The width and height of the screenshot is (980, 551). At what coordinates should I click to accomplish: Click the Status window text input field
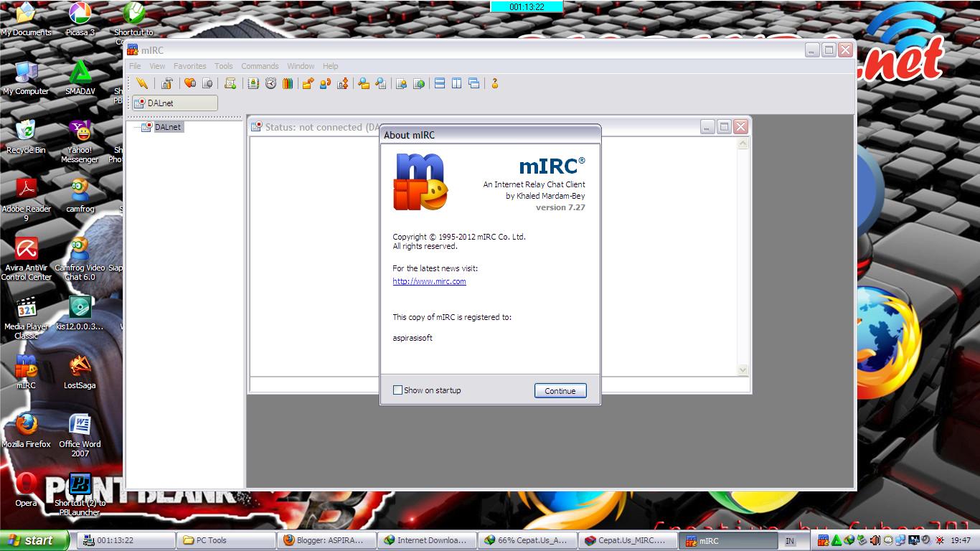[x=499, y=384]
